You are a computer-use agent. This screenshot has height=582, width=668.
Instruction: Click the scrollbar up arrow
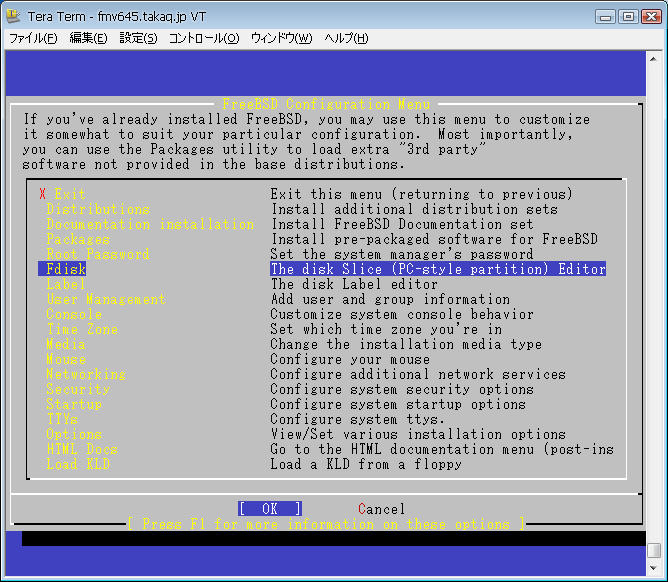(653, 59)
